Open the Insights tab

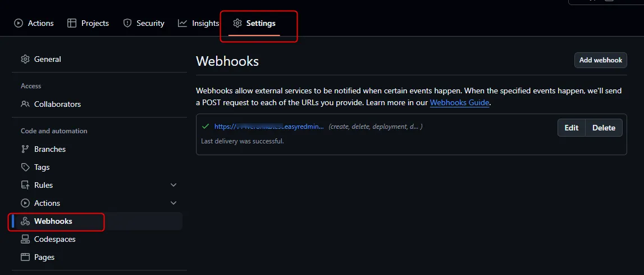coord(205,23)
